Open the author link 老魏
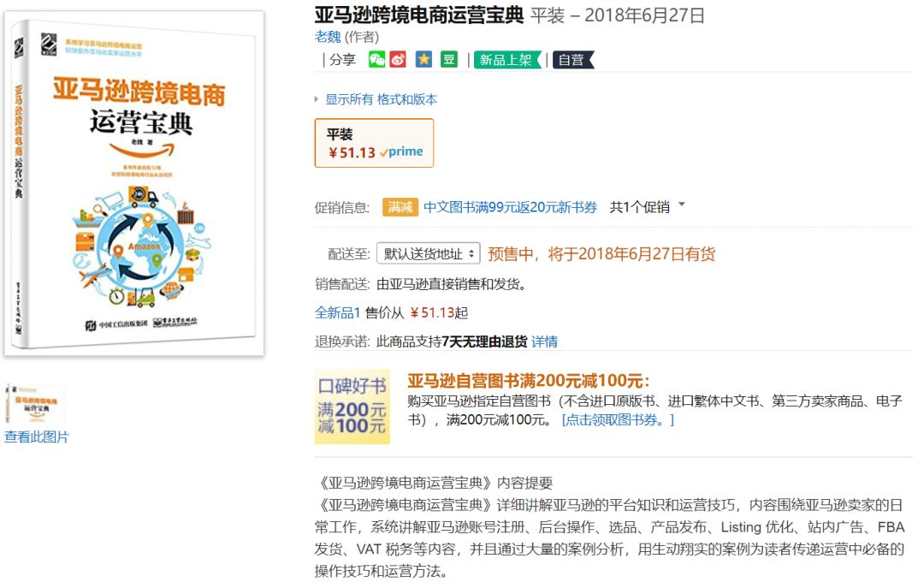Screen dimensions: 924x582 [328, 37]
